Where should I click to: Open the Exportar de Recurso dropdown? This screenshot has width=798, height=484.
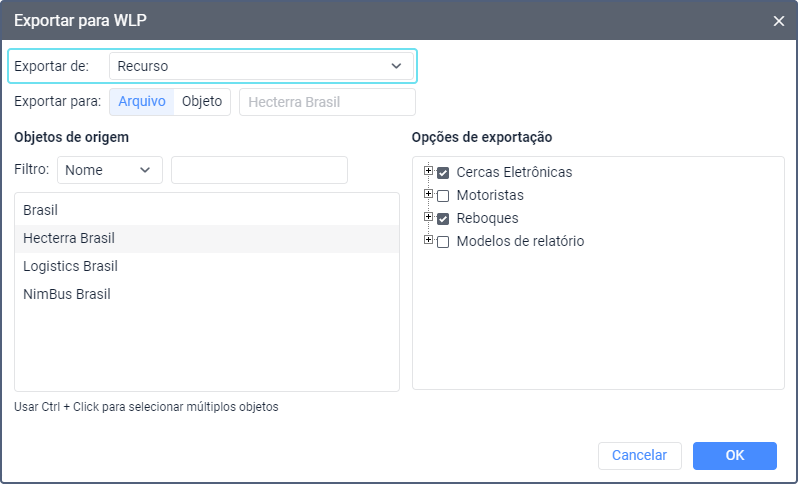tap(261, 66)
